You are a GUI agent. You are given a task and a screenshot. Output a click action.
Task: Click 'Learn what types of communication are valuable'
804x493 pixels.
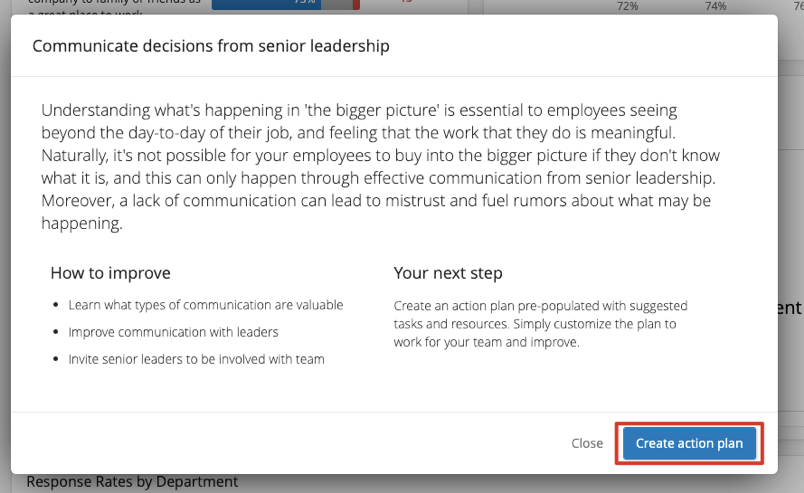click(x=205, y=305)
